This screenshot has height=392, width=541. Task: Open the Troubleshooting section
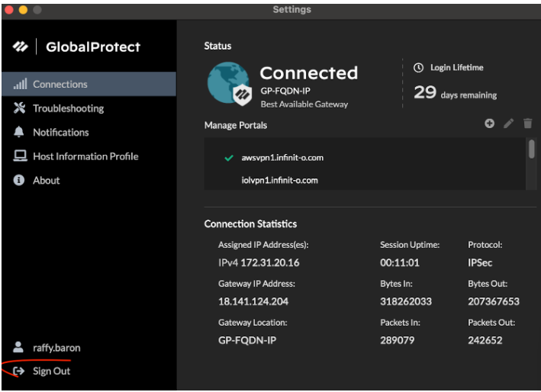pyautogui.click(x=89, y=108)
